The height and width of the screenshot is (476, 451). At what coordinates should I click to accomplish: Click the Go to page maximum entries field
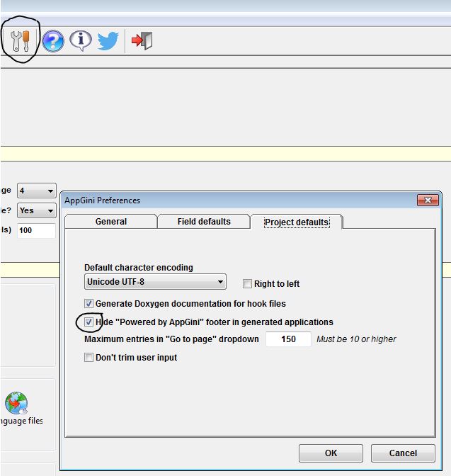(288, 339)
